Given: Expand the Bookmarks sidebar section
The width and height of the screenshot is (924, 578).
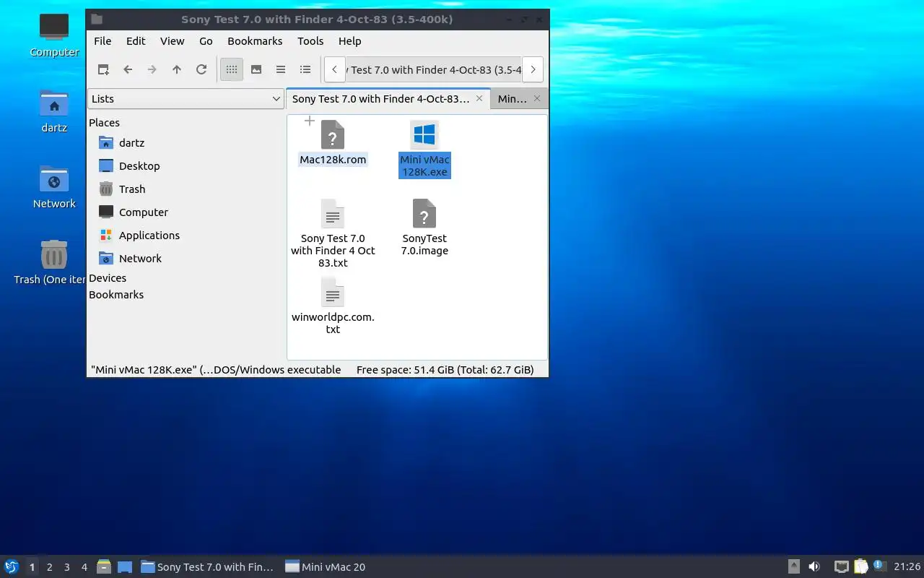Looking at the screenshot, I should click(x=116, y=295).
